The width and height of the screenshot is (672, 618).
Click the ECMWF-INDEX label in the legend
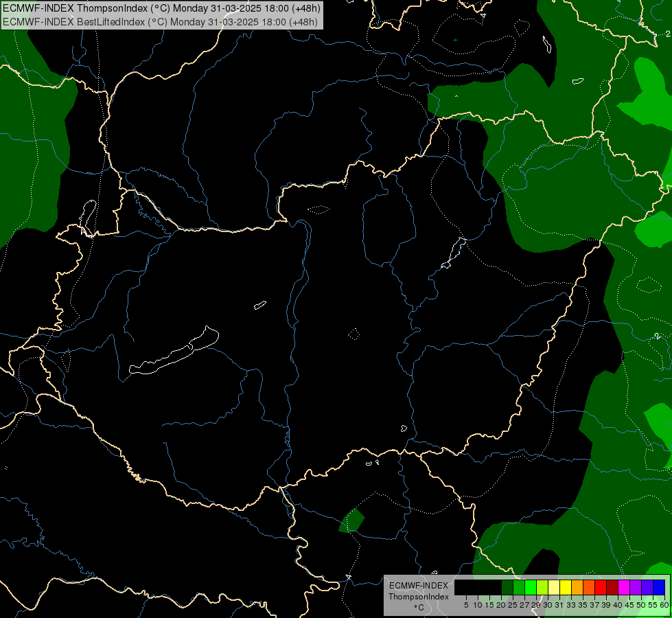coord(419,586)
